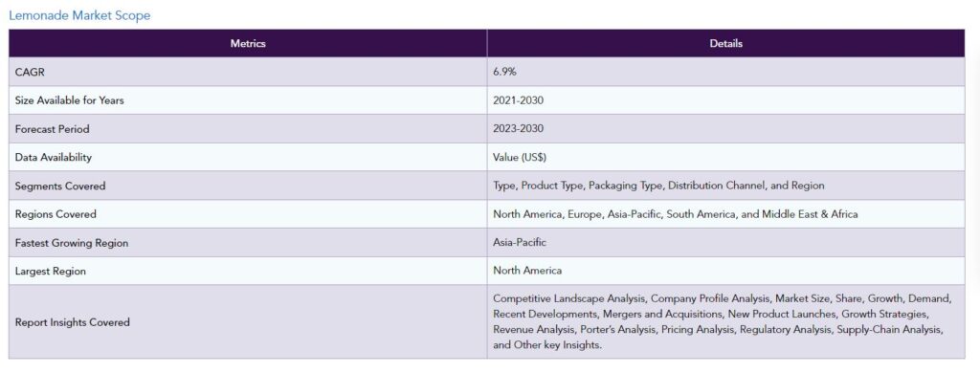The width and height of the screenshot is (980, 373).
Task: Select the Largest Region label
Action: click(51, 272)
